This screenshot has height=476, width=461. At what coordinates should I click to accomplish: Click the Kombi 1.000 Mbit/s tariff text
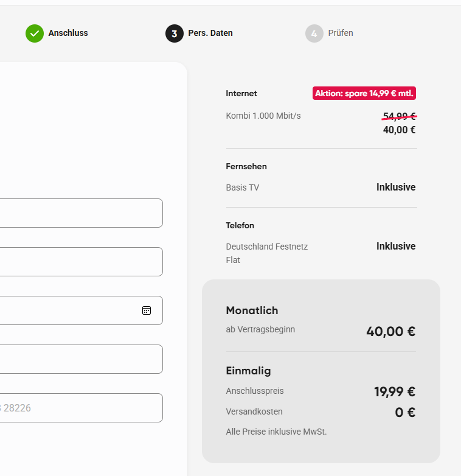click(x=263, y=116)
